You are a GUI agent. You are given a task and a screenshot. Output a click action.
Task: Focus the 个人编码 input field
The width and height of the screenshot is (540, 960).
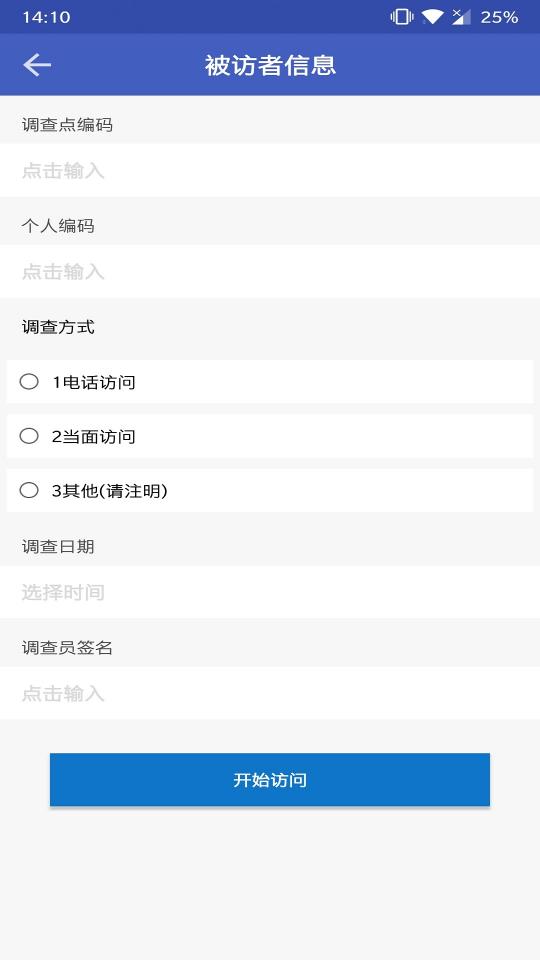point(270,271)
